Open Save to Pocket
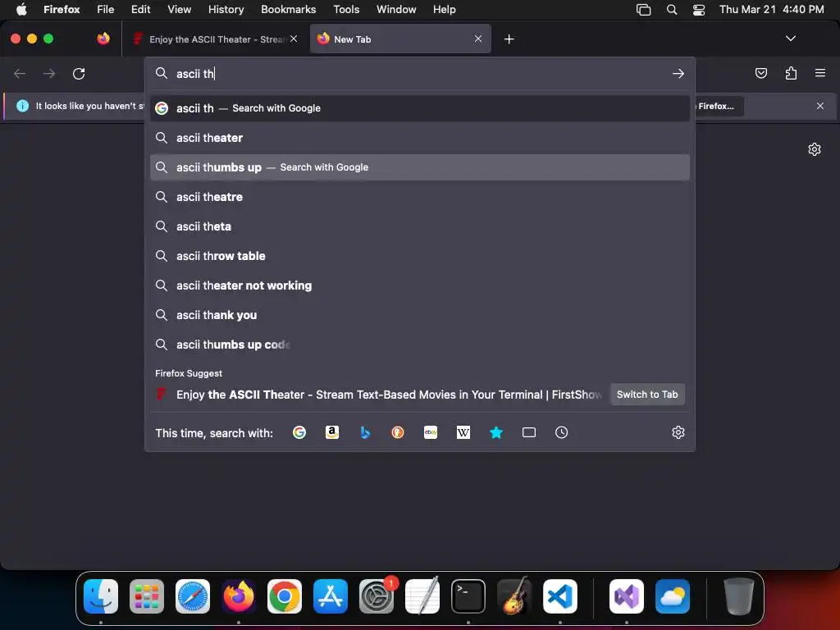840x630 pixels. tap(760, 73)
